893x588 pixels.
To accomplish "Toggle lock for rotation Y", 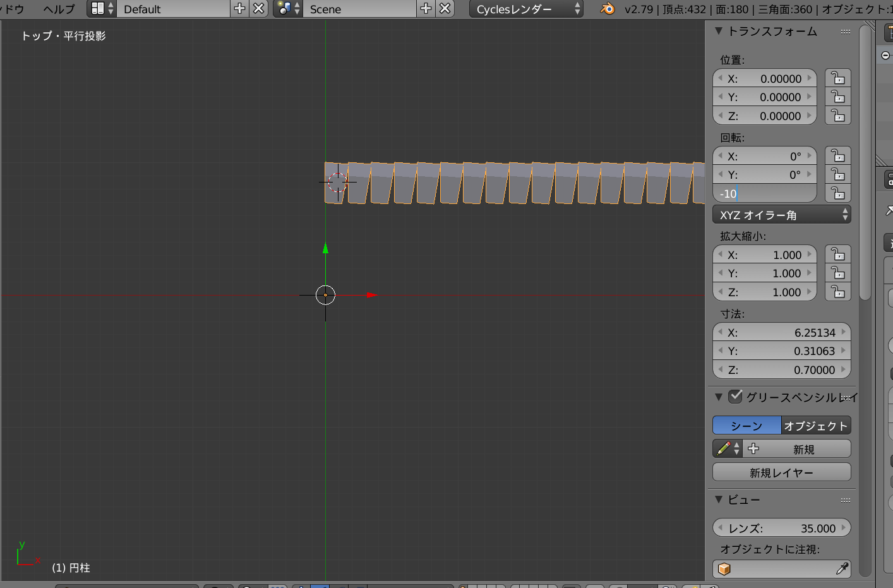I will coord(838,174).
